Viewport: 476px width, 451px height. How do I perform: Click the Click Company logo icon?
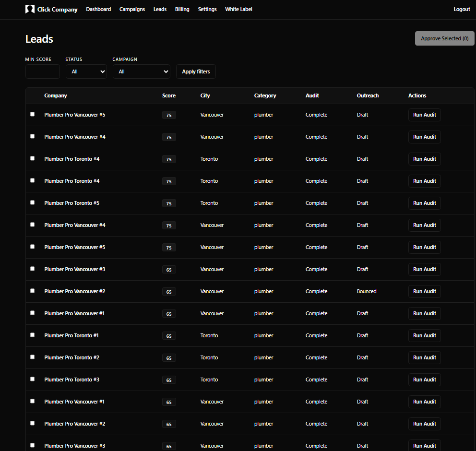[30, 9]
